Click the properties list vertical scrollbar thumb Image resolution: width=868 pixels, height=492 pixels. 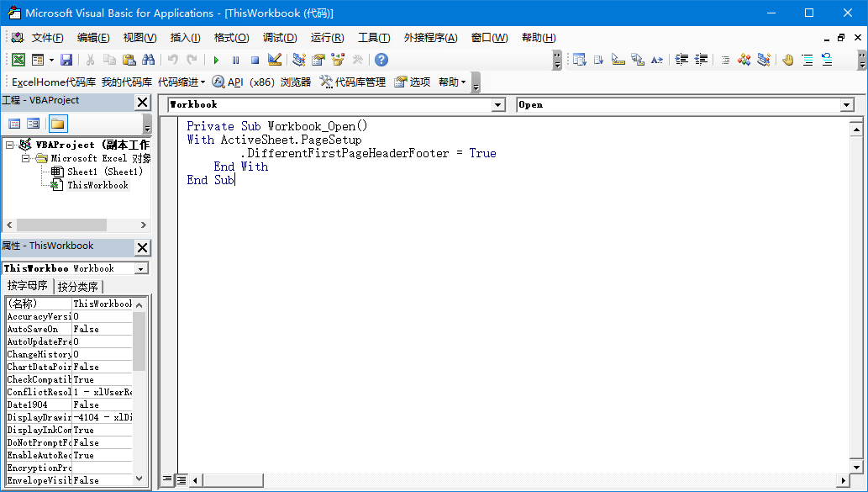pyautogui.click(x=139, y=341)
